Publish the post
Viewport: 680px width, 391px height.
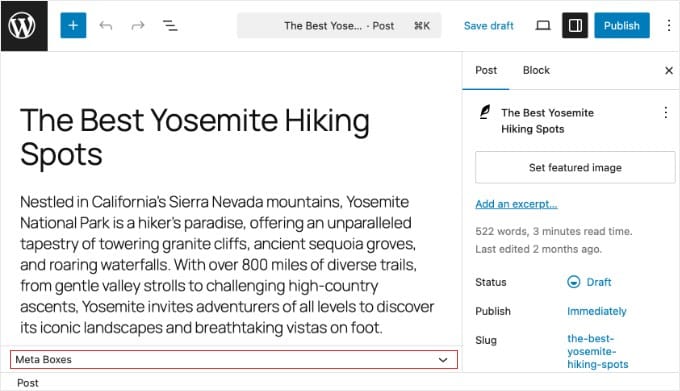point(621,26)
